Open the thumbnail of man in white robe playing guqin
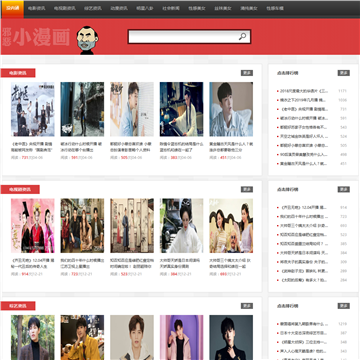360x360 pixels. (181, 109)
